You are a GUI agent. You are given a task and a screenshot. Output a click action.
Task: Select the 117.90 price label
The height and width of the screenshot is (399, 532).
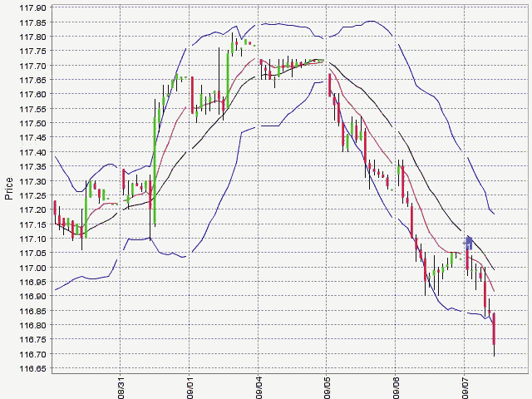click(33, 7)
